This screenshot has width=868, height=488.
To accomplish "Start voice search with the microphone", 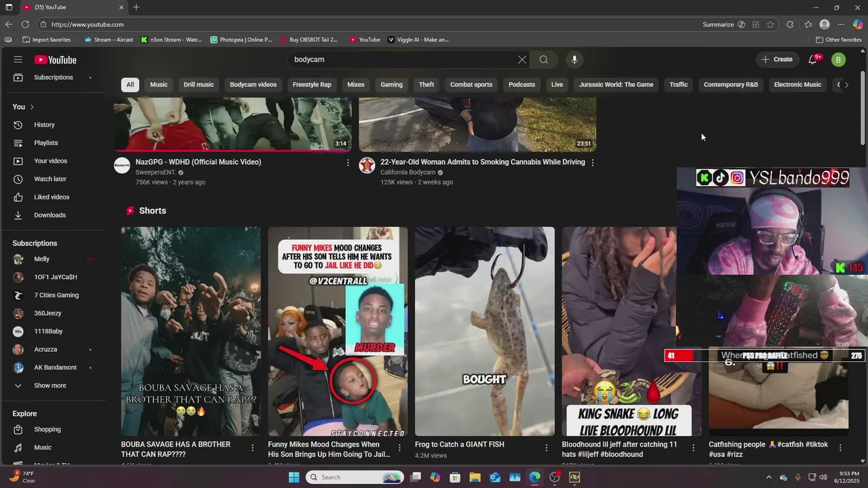I will coord(574,60).
